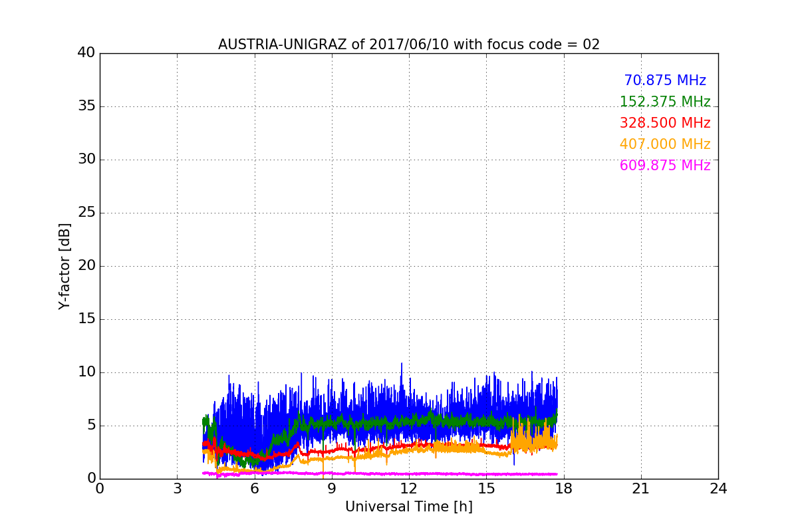Select the 9 x-axis tick label
The width and height of the screenshot is (798, 532).
click(x=332, y=489)
